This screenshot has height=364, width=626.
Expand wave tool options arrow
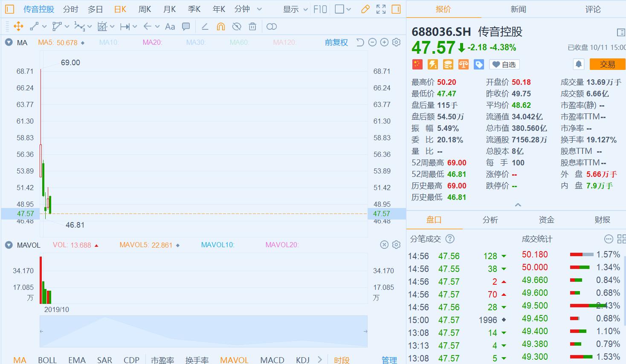(90, 27)
